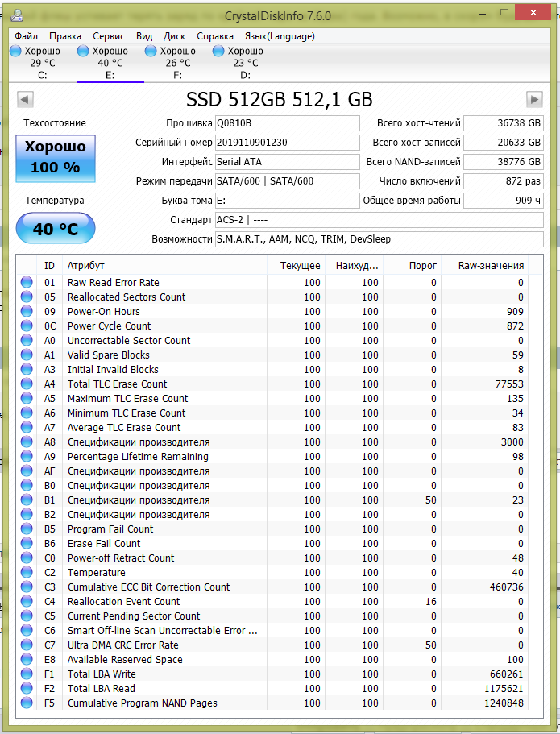Click the Стандарт field ACS-2
560x734 pixels.
380,219
